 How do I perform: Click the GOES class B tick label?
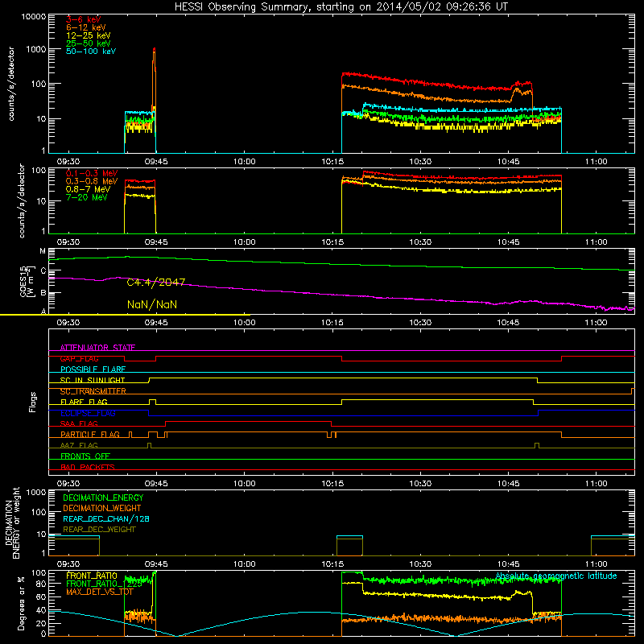[43, 293]
